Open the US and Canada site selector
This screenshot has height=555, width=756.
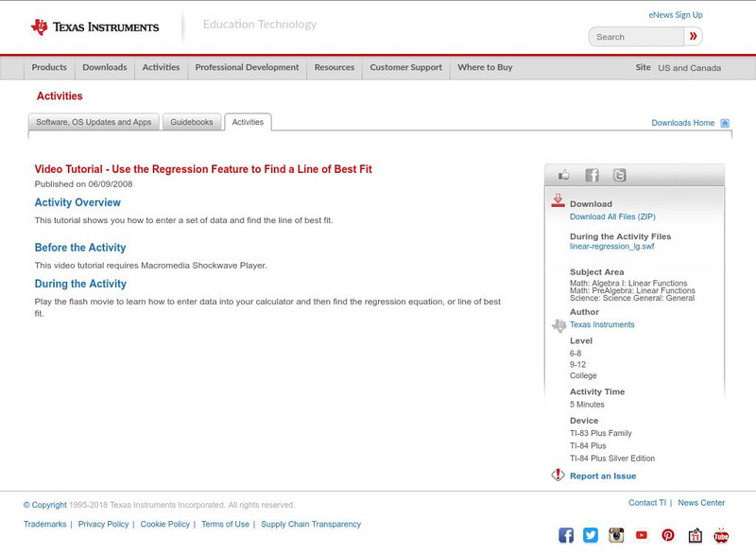pyautogui.click(x=690, y=68)
